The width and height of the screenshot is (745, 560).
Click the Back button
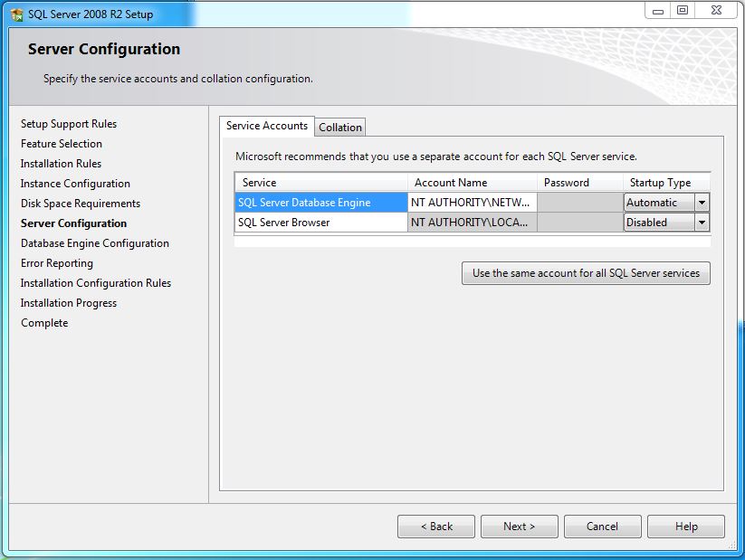click(435, 526)
